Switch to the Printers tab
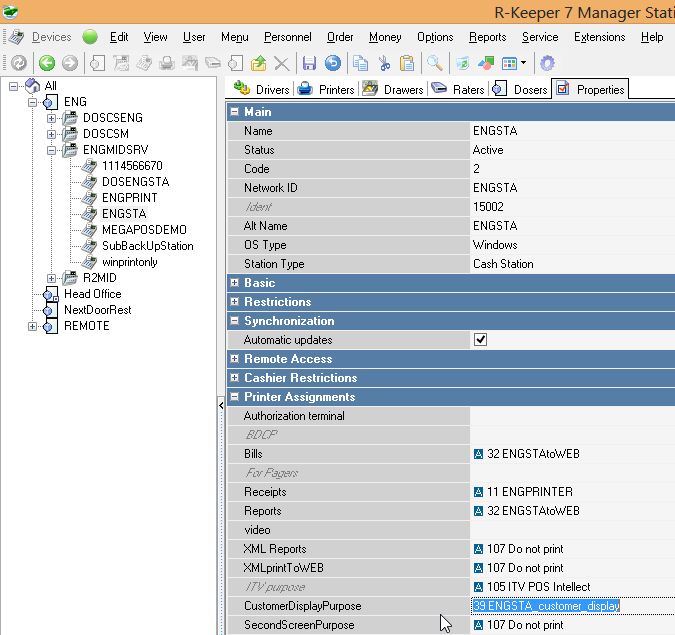This screenshot has height=635, width=675. pyautogui.click(x=326, y=89)
